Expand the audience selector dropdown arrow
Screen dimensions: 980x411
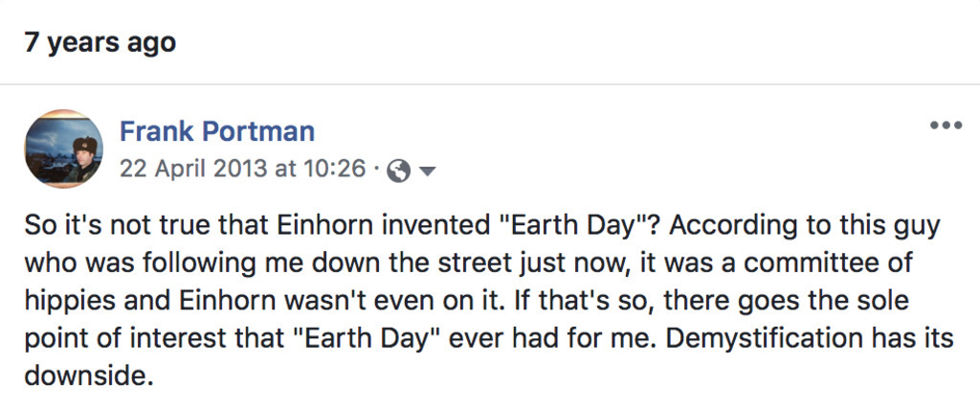tap(427, 171)
